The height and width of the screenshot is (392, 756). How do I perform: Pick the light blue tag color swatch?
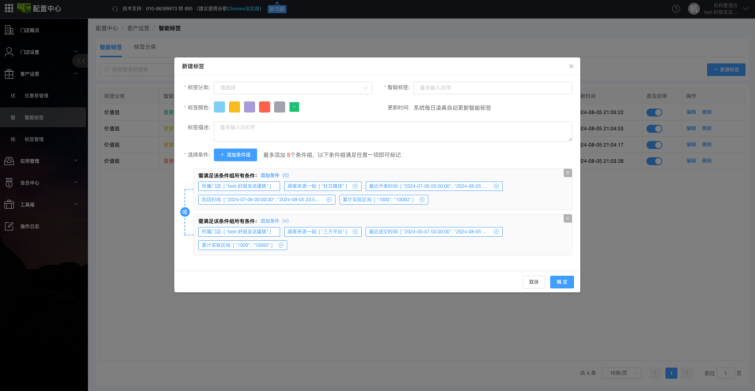tap(219, 107)
